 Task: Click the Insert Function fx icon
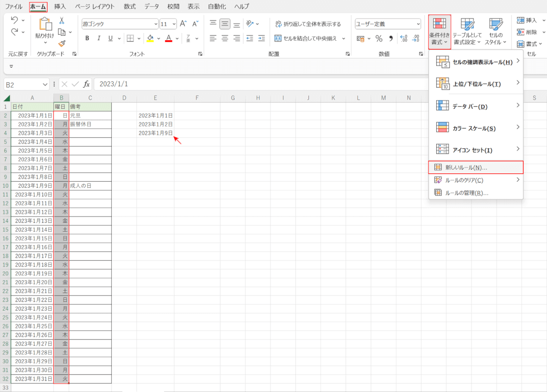point(86,84)
